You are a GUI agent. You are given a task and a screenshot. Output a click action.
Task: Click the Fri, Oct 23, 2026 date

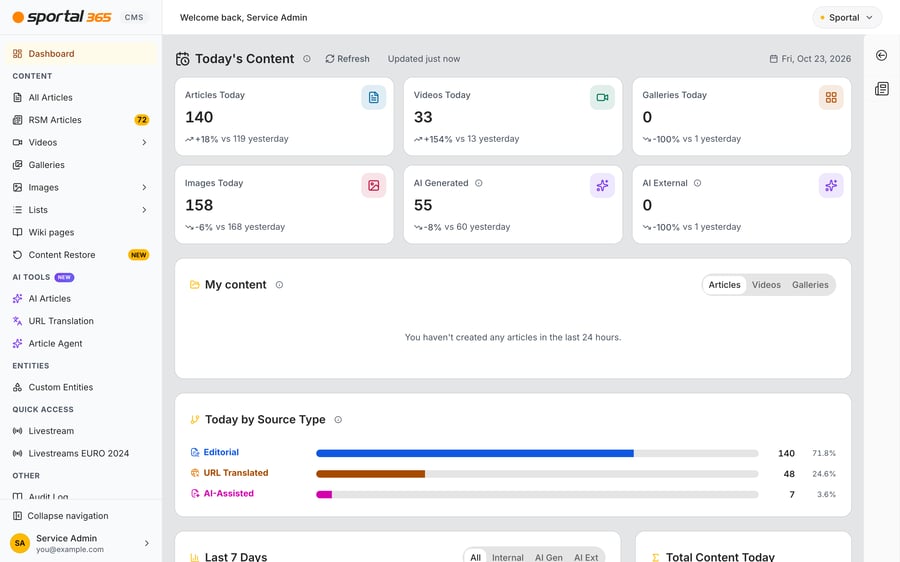click(810, 59)
